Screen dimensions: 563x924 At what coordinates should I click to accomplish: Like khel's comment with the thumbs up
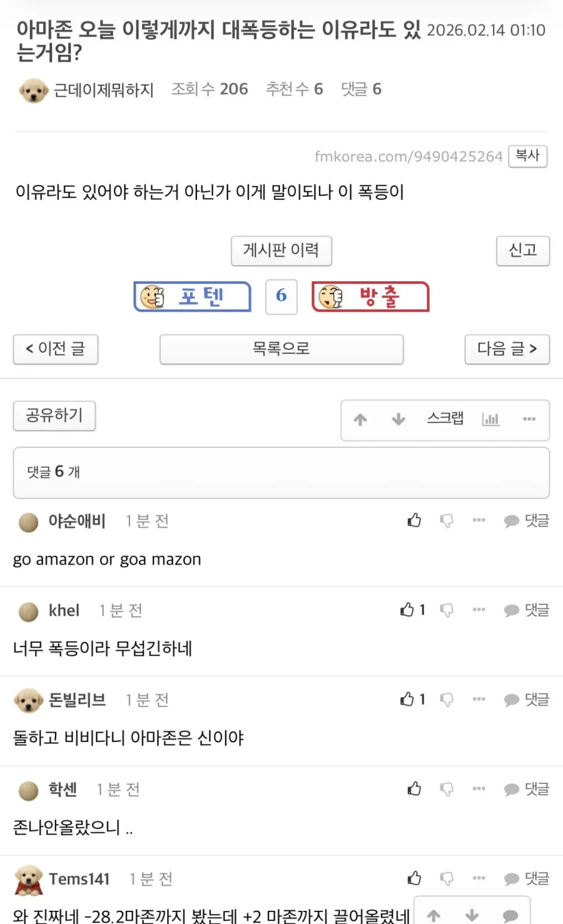407,610
